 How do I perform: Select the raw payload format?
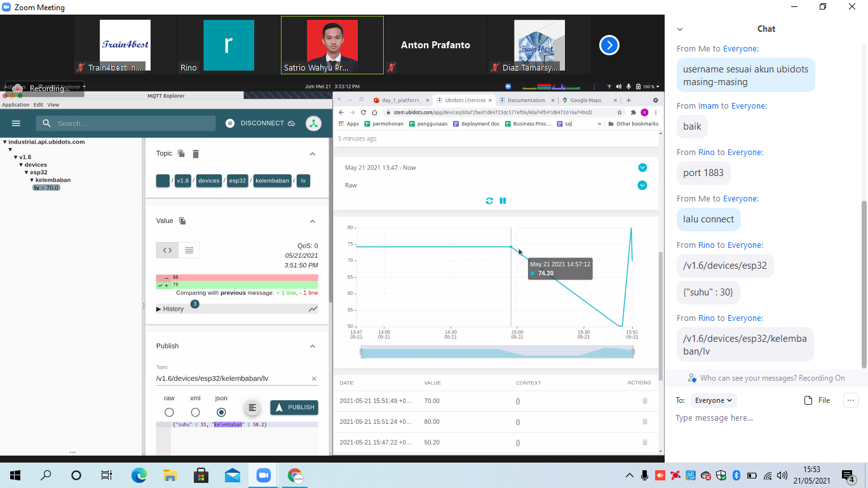point(169,412)
